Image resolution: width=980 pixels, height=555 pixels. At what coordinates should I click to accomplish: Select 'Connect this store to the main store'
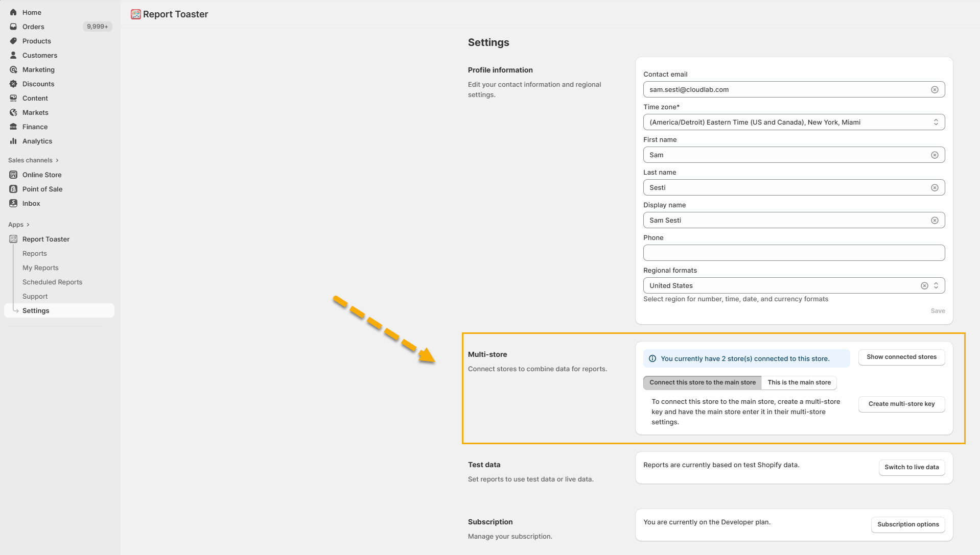(702, 382)
